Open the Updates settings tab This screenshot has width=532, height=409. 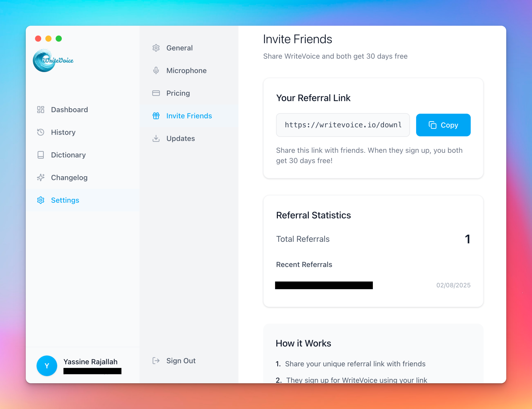pyautogui.click(x=189, y=138)
